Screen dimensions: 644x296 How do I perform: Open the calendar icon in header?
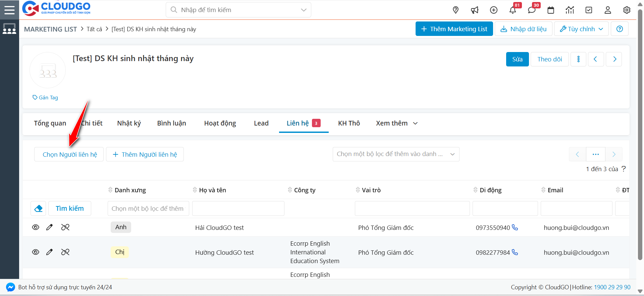tap(551, 10)
